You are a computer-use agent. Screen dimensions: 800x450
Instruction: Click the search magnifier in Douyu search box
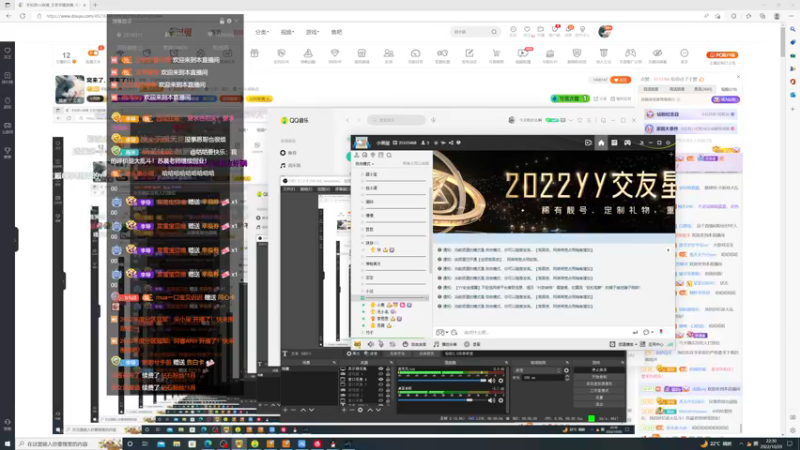pos(494,32)
